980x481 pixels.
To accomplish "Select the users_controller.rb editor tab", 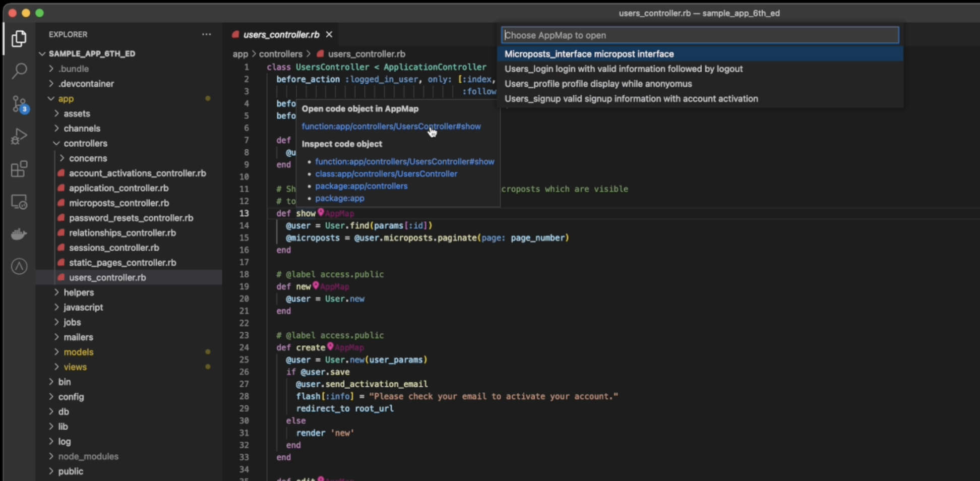I will (x=281, y=34).
